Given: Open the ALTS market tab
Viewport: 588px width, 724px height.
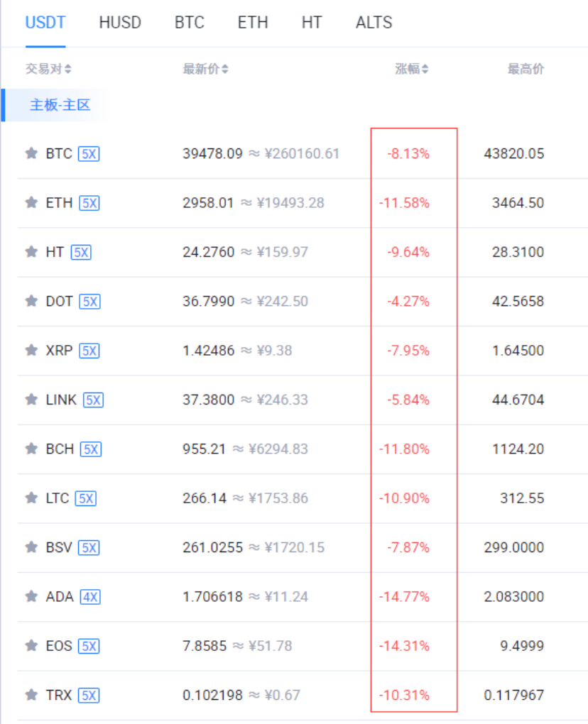Looking at the screenshot, I should (374, 23).
